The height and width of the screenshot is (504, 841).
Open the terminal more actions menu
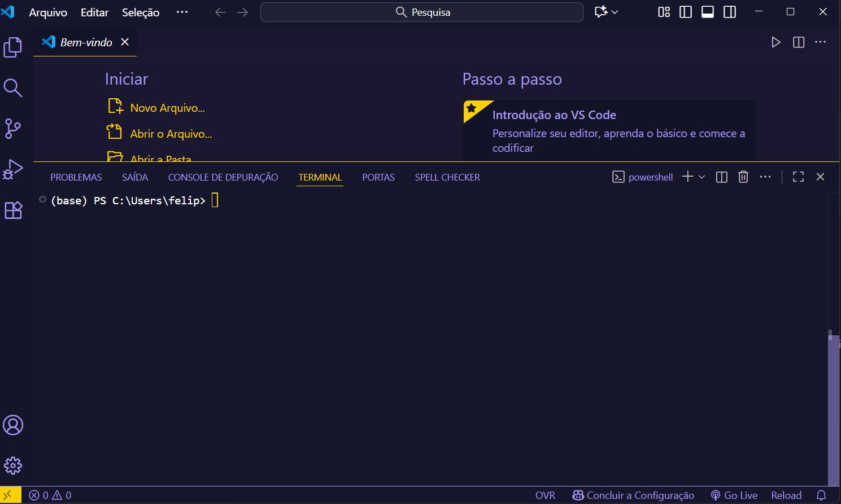coord(765,177)
